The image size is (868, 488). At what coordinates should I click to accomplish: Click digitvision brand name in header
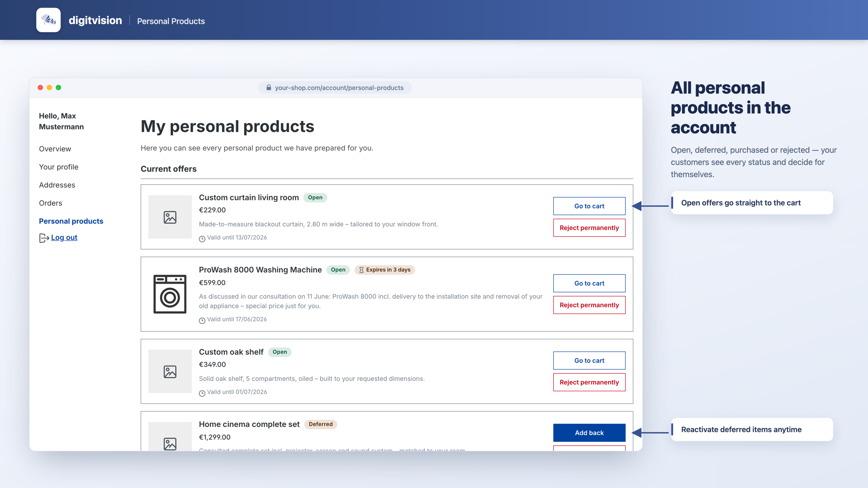95,20
